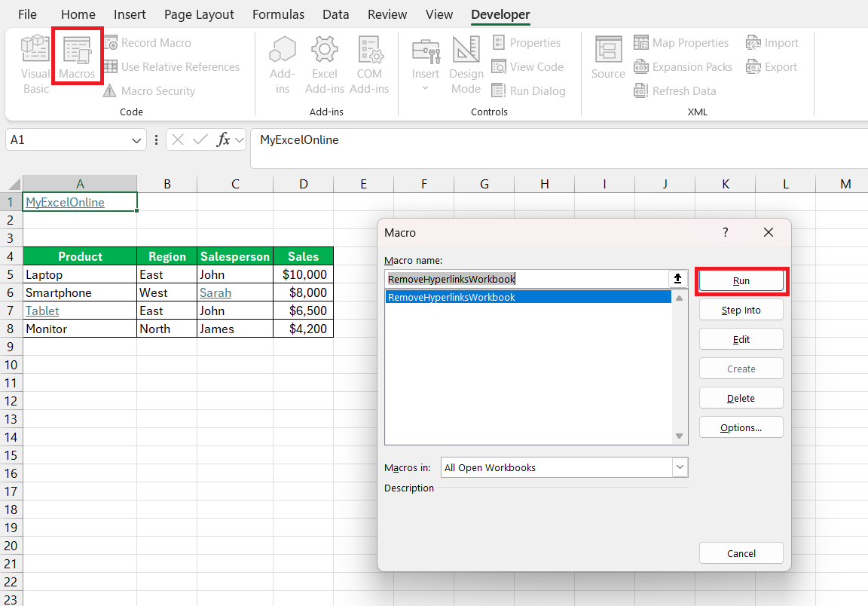Open the File tab
Screen dimensions: 868x606
27,14
